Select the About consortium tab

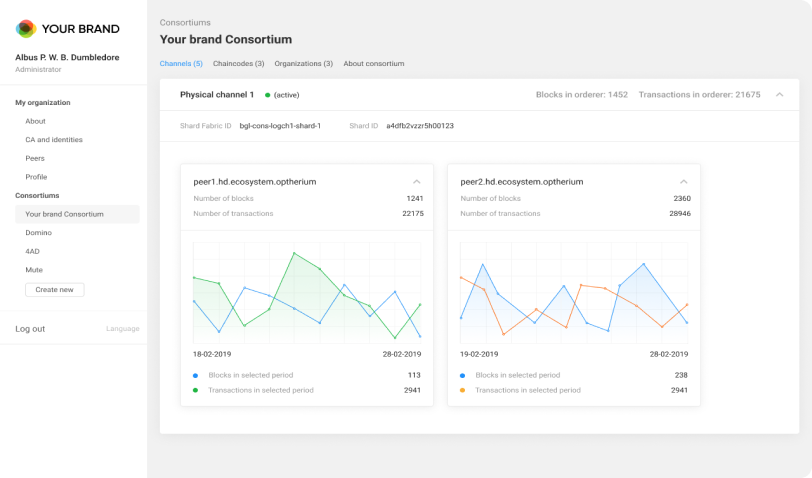coord(374,63)
